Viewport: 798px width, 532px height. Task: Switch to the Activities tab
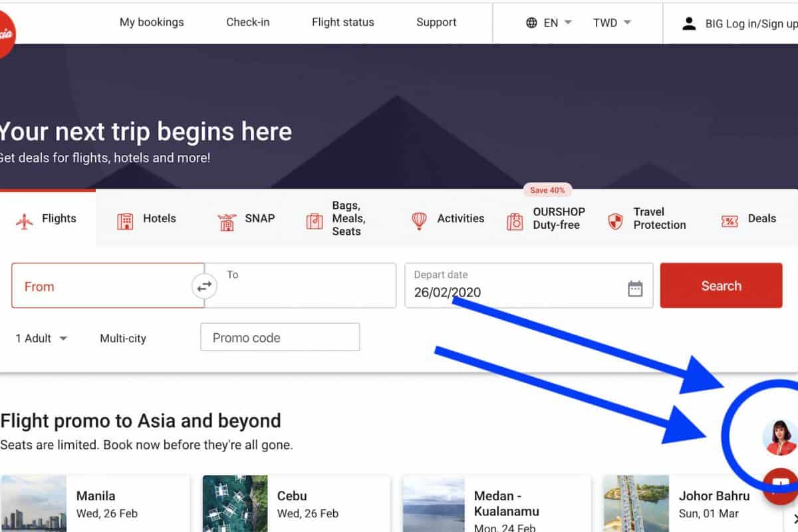click(448, 219)
